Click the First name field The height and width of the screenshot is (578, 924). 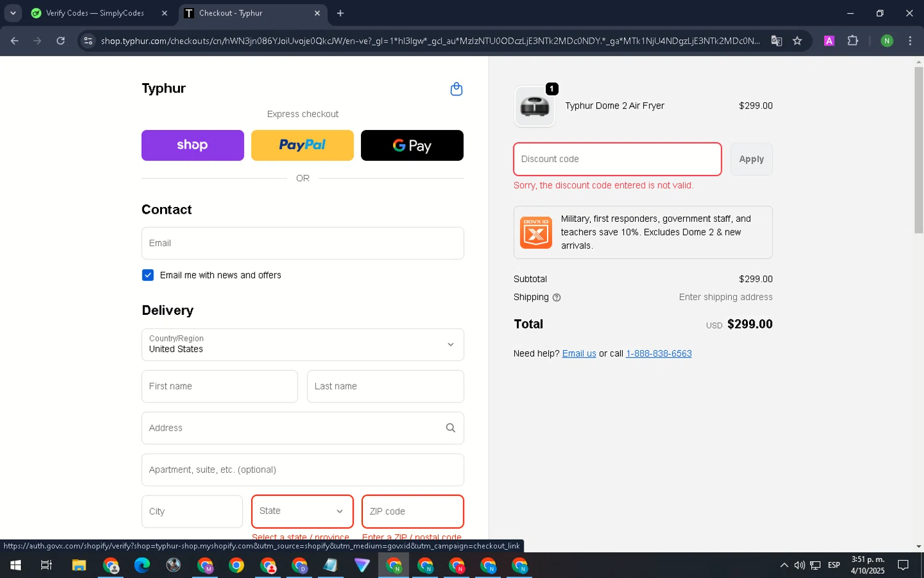point(219,386)
